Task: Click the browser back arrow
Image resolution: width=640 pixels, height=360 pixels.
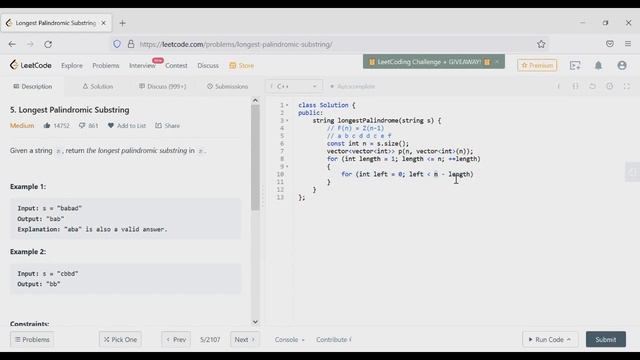Action: click(x=12, y=44)
